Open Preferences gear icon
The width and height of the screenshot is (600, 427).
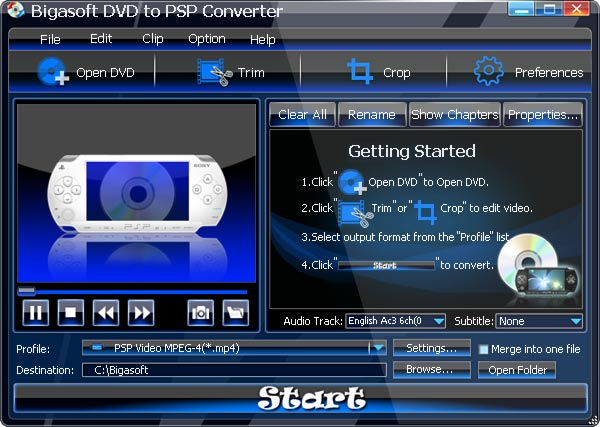[x=489, y=71]
